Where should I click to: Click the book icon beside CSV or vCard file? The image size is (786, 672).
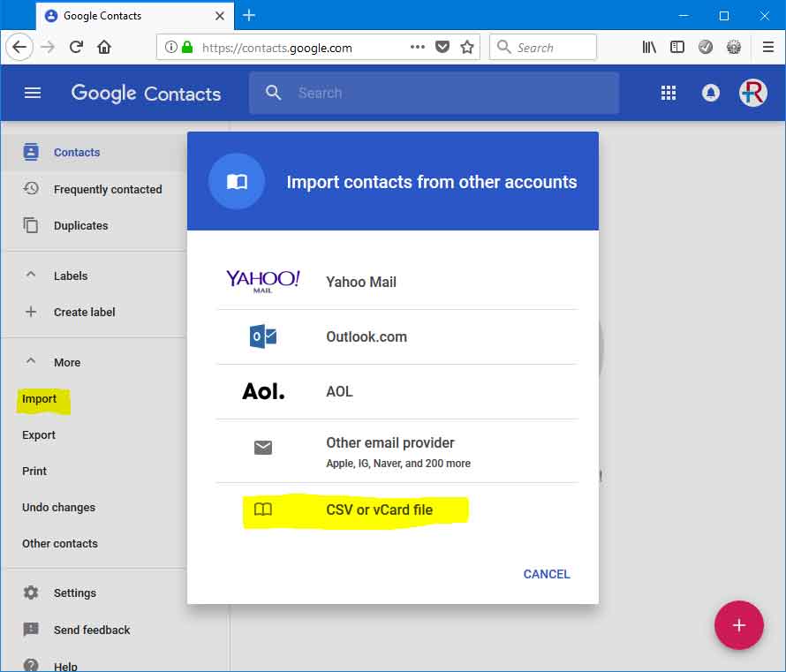262,510
